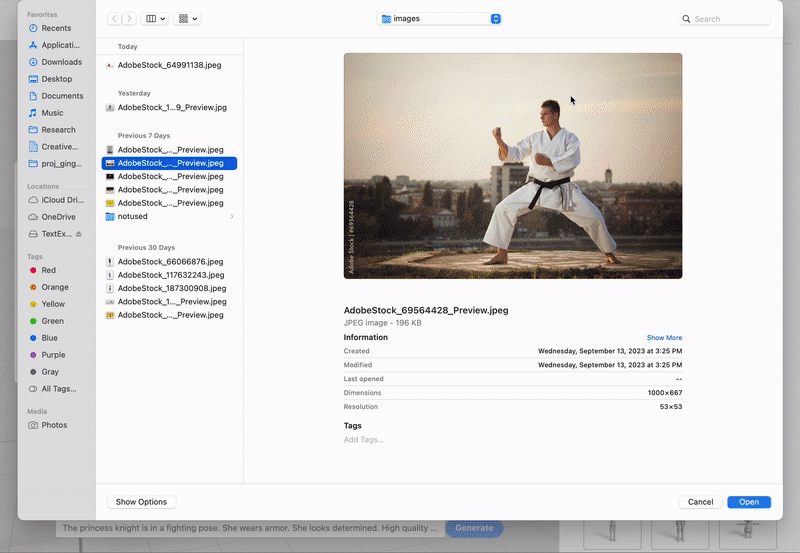800x553 pixels.
Task: Select Desktop in the sidebar
Action: point(56,79)
